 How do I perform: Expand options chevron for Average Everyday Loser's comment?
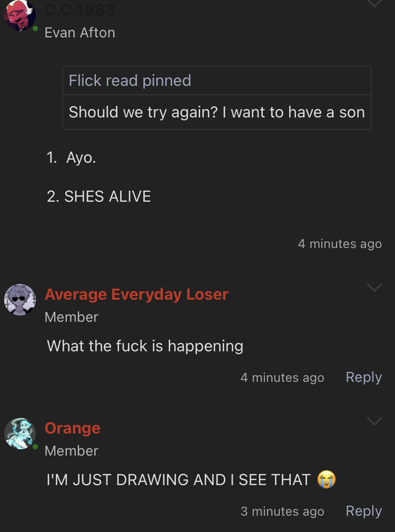pyautogui.click(x=374, y=288)
